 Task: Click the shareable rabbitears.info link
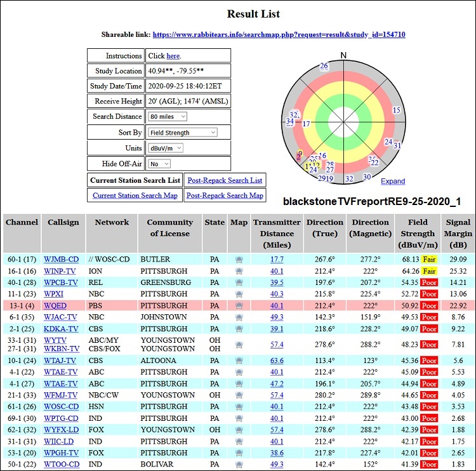tap(279, 34)
